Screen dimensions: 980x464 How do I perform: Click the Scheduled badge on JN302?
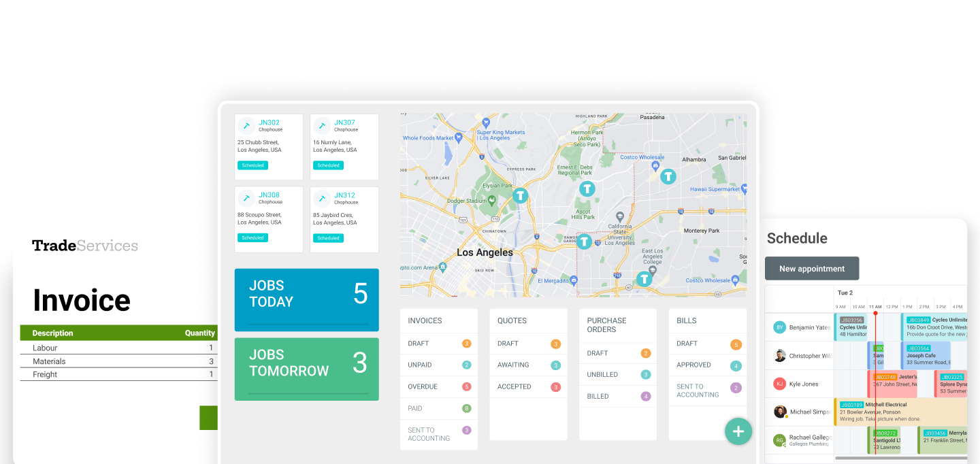(252, 165)
